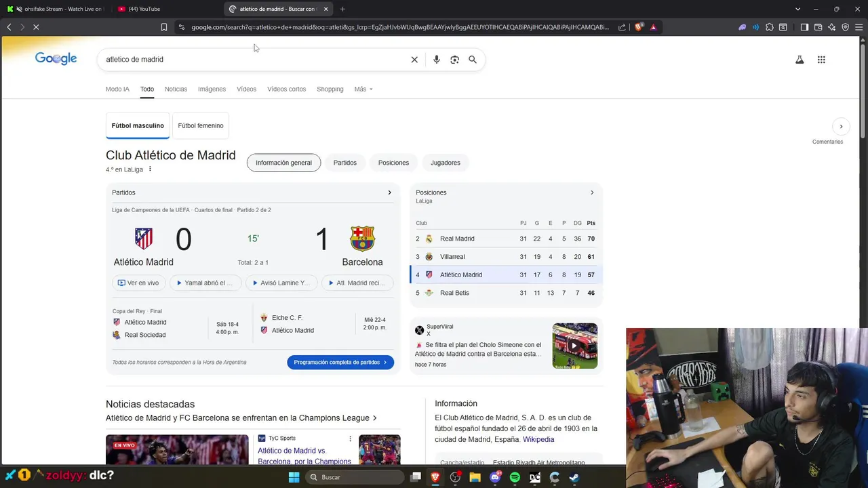The height and width of the screenshot is (488, 868).
Task: Clear the Google search box text
Action: click(x=414, y=60)
